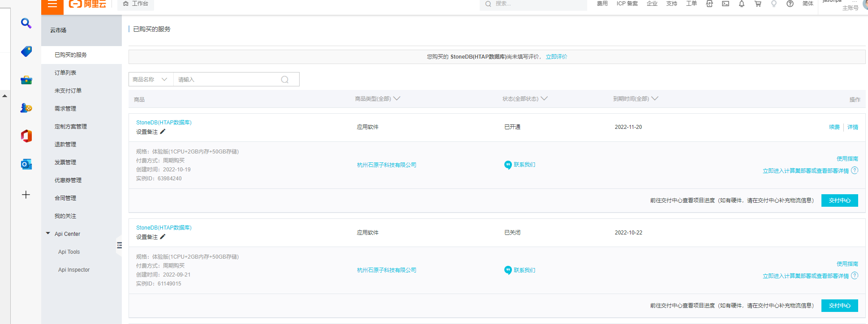Open the games icon in the browser sidebar
The width and height of the screenshot is (868, 324).
[x=26, y=108]
